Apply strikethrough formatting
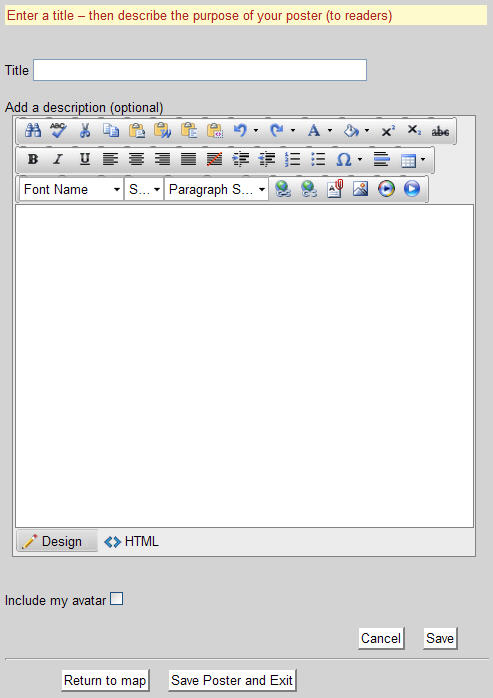493x698 pixels. (x=440, y=131)
